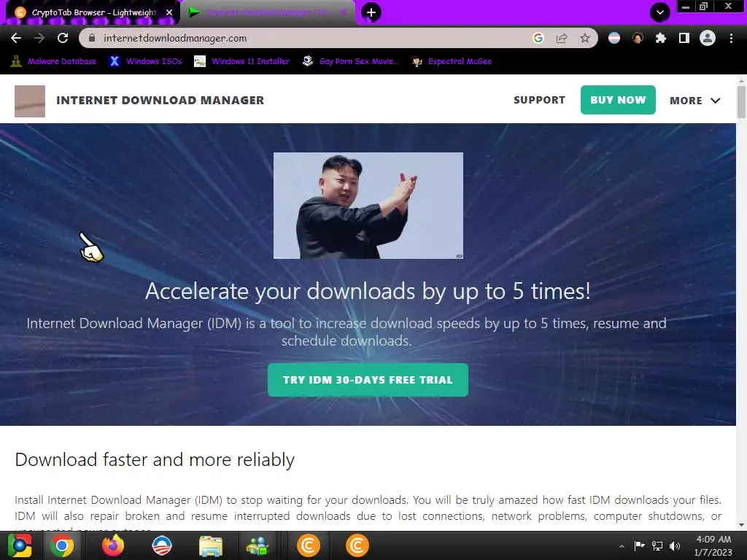The width and height of the screenshot is (747, 560).
Task: View site info via the padlock icon
Action: click(92, 38)
